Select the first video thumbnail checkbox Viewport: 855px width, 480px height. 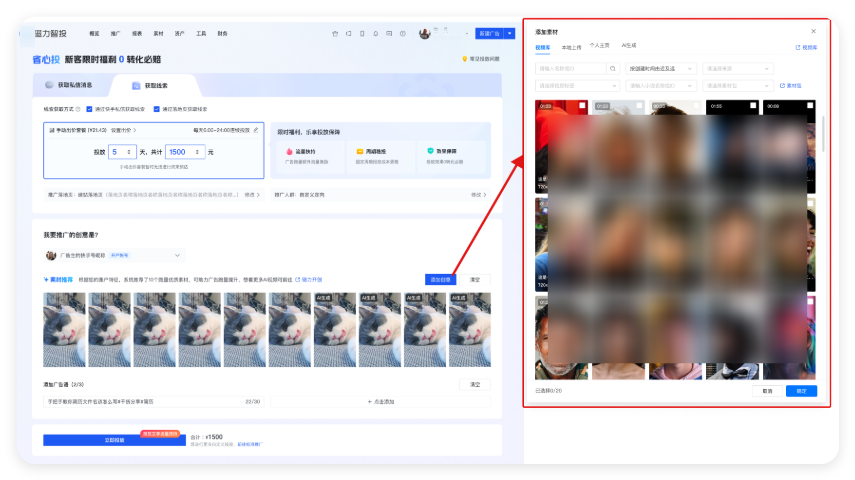click(582, 105)
